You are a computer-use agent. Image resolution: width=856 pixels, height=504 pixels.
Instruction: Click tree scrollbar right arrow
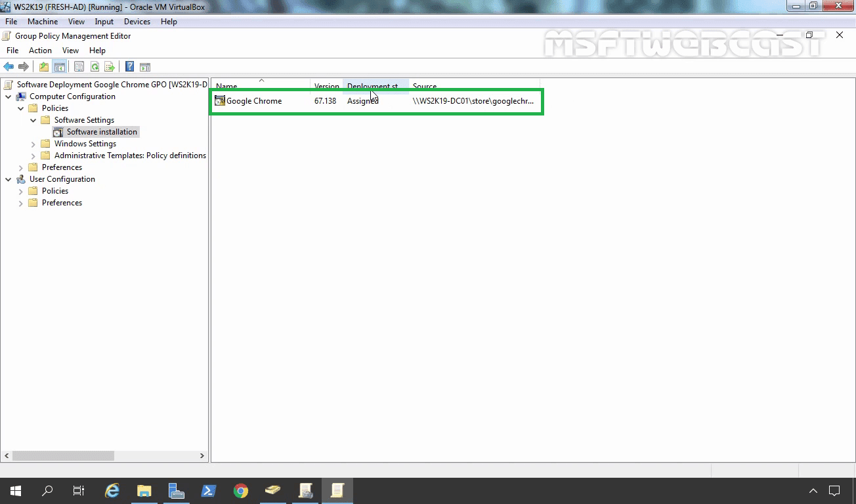click(202, 455)
